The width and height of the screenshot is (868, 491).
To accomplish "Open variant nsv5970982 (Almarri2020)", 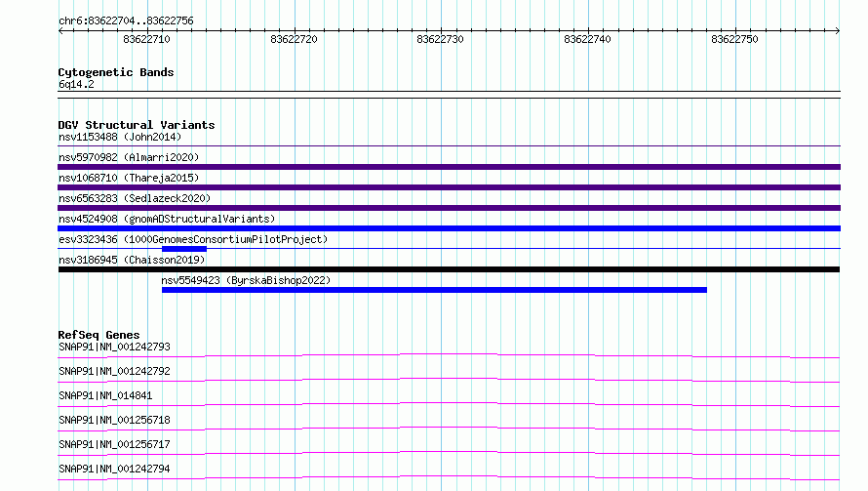I will pos(129,157).
